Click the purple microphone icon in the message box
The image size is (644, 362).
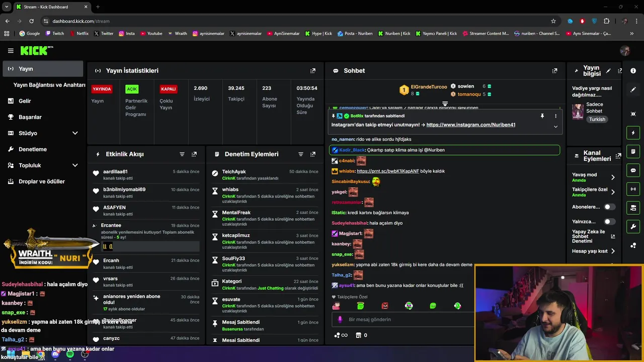point(340,319)
